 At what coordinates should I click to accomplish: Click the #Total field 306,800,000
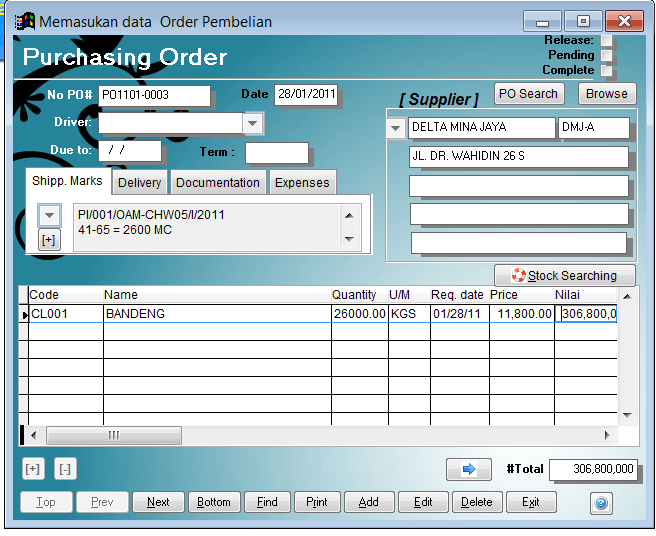594,469
